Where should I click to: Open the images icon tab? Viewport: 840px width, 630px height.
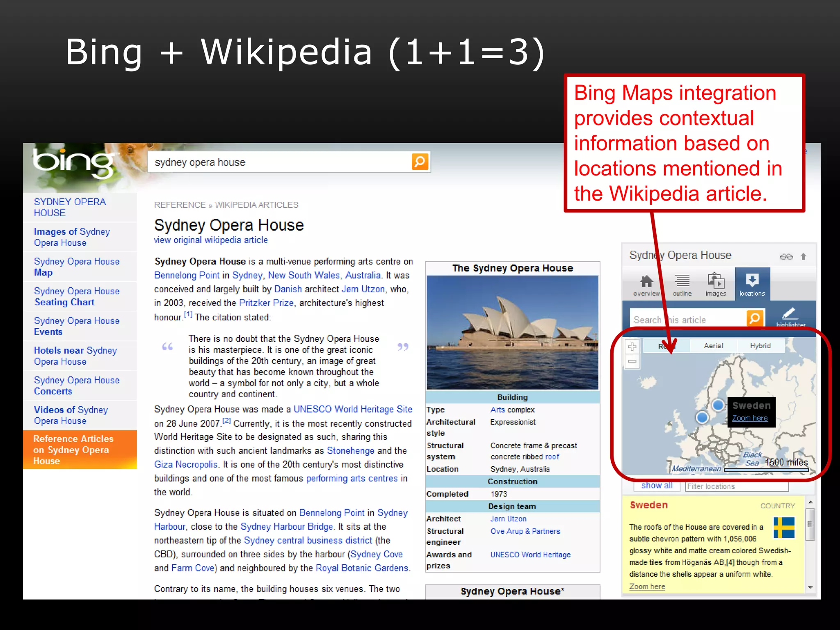click(x=716, y=285)
